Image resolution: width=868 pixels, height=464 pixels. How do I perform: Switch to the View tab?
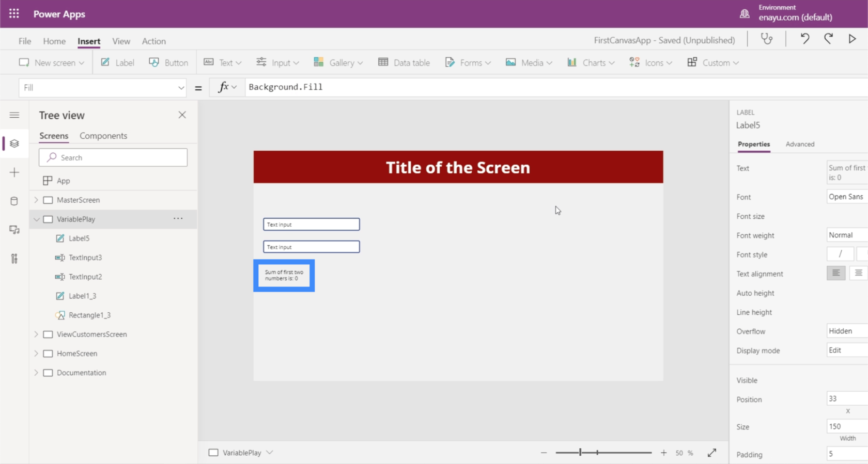pos(121,41)
